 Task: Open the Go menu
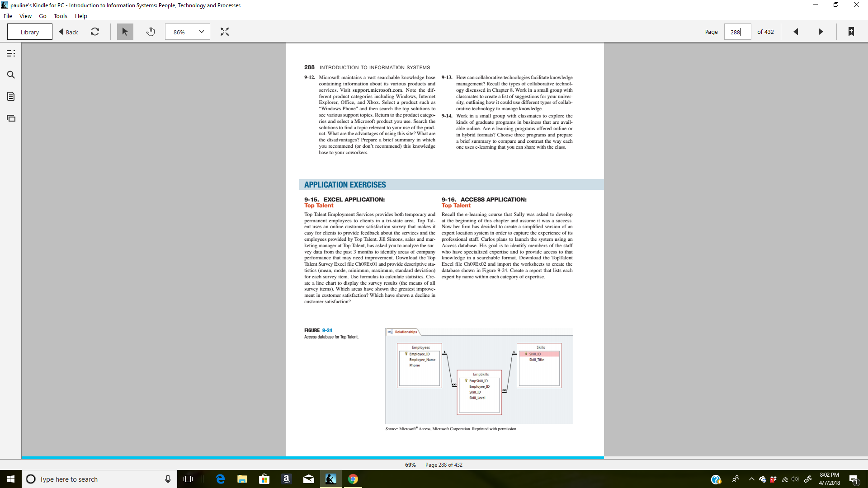coord(42,16)
